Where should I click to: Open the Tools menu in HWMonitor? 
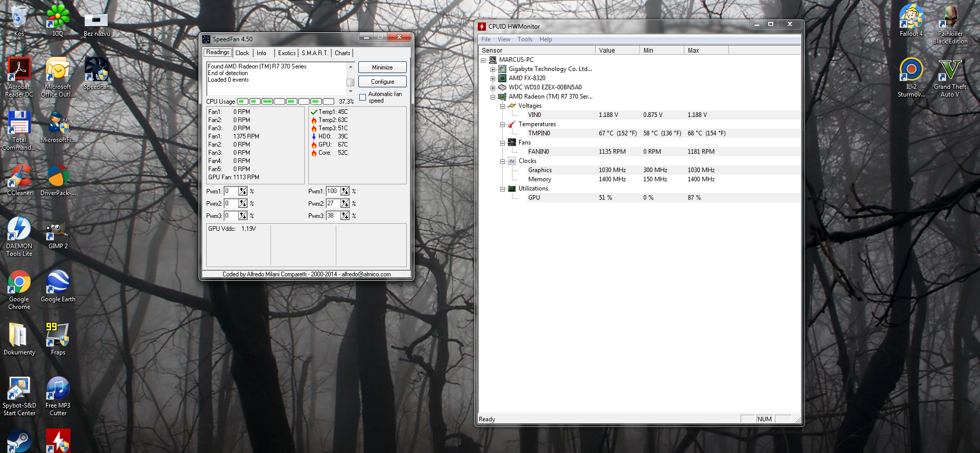(525, 39)
